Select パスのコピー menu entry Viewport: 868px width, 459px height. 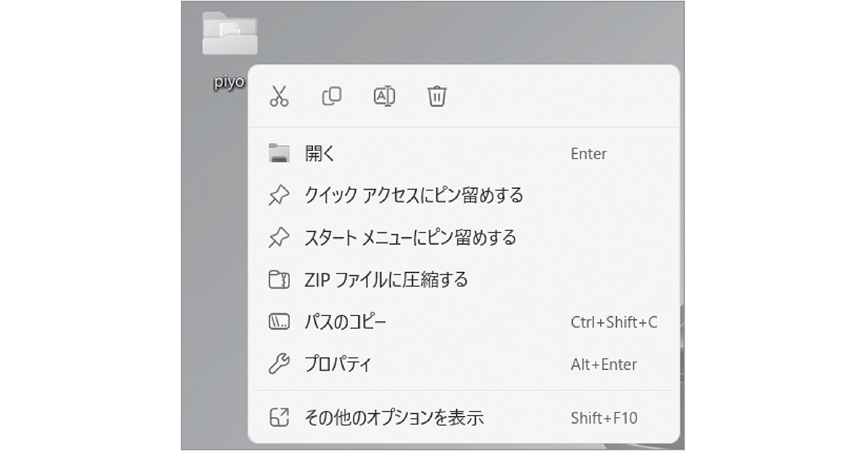click(464, 322)
